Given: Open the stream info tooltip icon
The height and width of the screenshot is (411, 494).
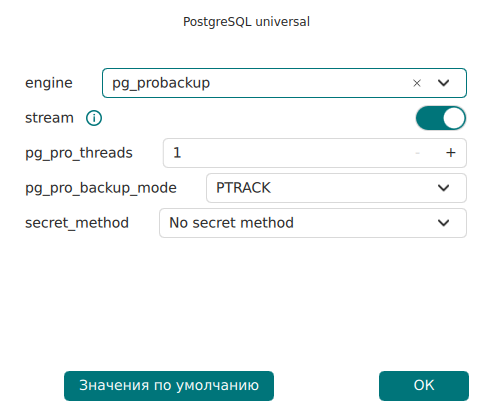Looking at the screenshot, I should click(x=94, y=118).
